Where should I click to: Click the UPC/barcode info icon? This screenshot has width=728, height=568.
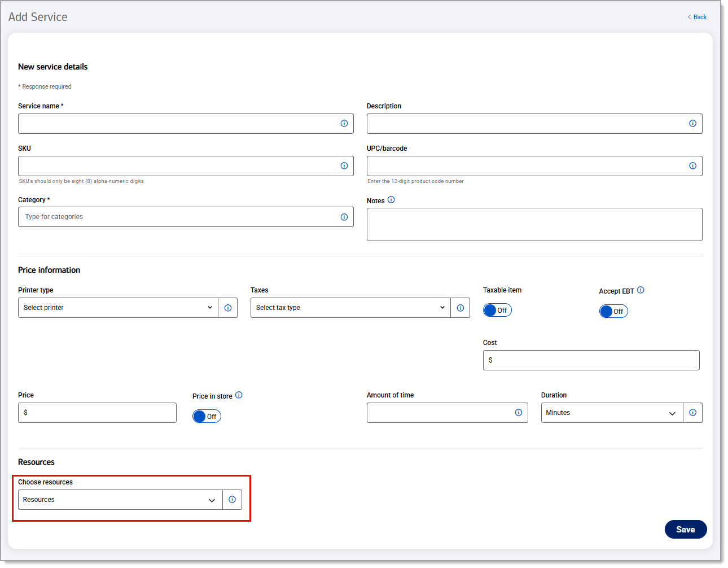(692, 166)
